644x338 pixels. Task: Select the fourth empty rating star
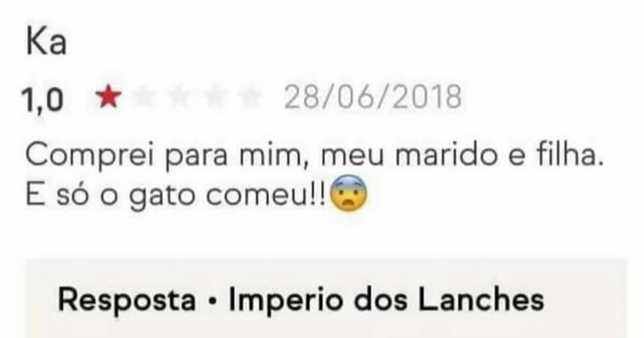[x=214, y=98]
